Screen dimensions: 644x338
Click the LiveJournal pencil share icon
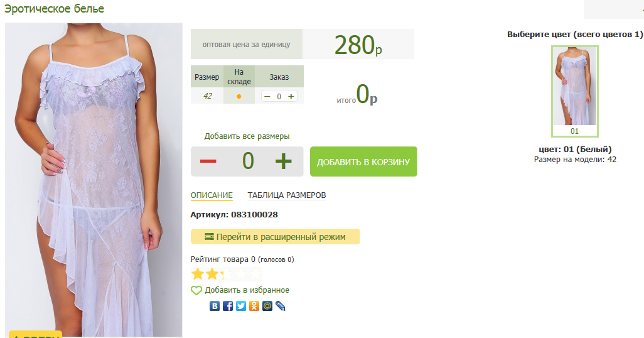coord(281,306)
